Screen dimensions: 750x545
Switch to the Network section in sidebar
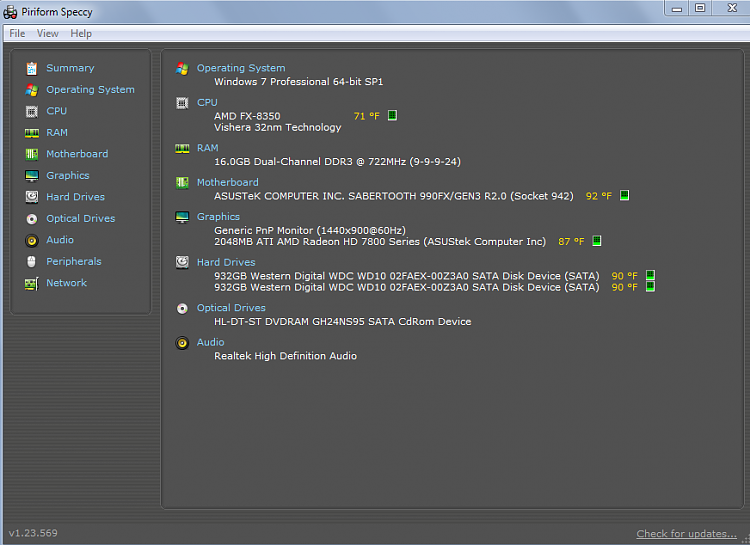pyautogui.click(x=66, y=283)
